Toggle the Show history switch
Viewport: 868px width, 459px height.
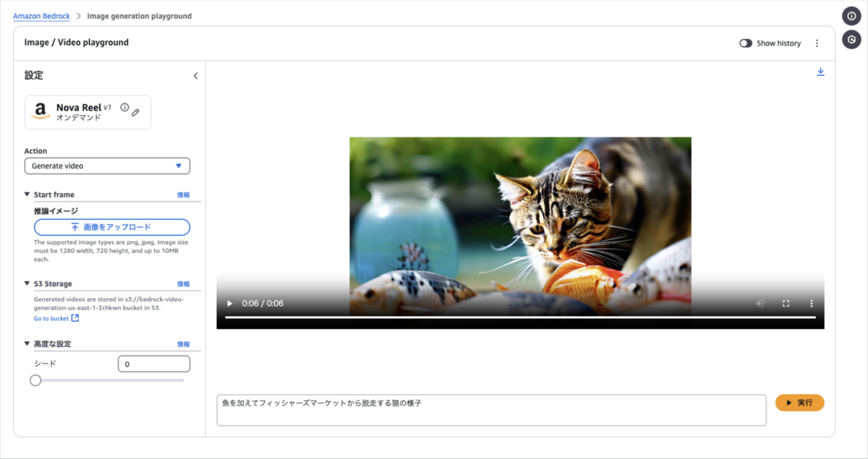[746, 43]
